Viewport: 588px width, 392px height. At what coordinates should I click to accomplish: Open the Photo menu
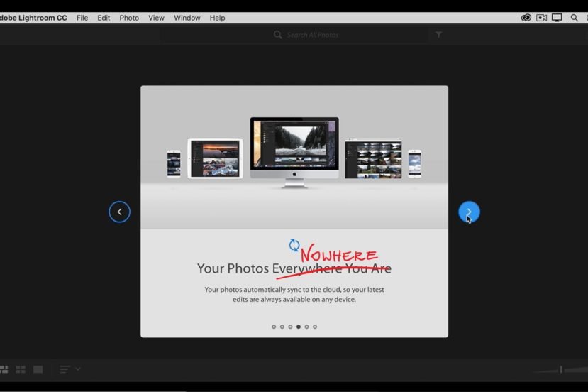129,18
